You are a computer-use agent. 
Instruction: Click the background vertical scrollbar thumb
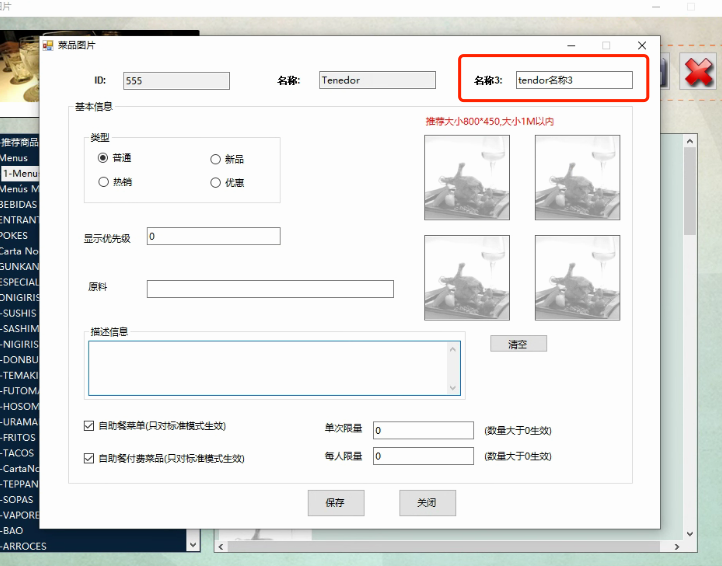click(690, 191)
